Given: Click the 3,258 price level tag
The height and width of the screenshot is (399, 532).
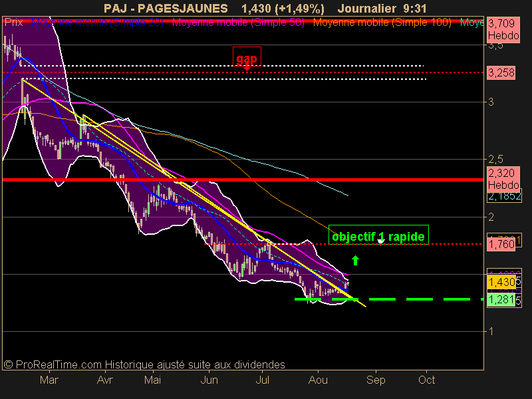Looking at the screenshot, I should pyautogui.click(x=501, y=73).
